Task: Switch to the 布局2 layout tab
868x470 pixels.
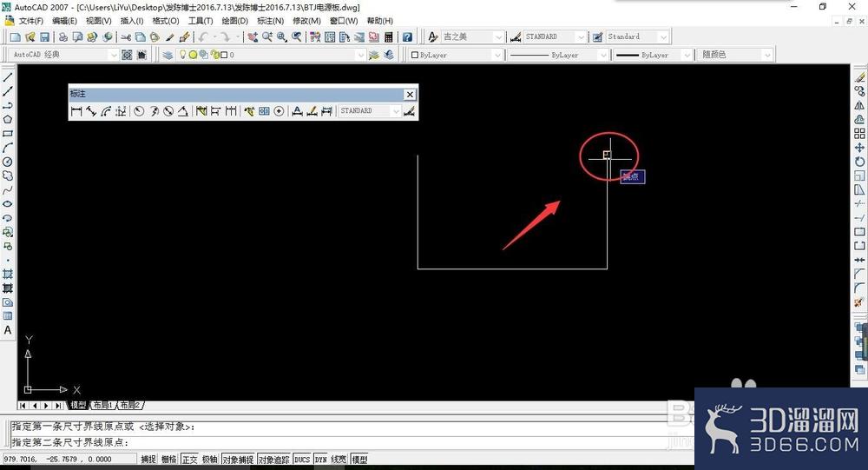Action: [131, 405]
